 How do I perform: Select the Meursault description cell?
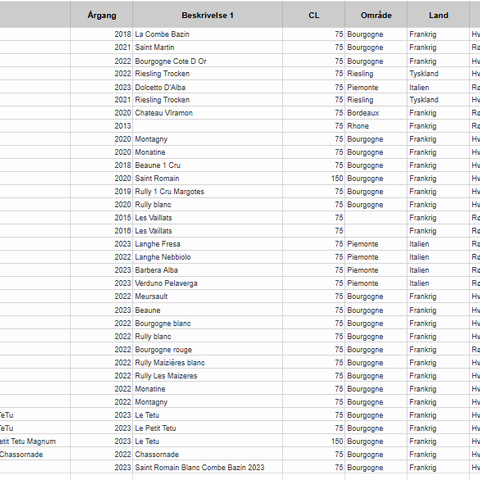tap(207, 296)
